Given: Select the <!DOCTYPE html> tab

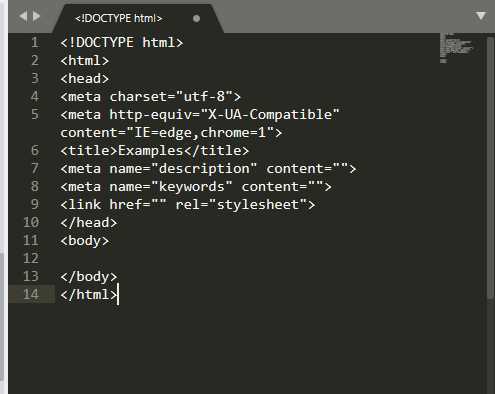Looking at the screenshot, I should [118, 18].
